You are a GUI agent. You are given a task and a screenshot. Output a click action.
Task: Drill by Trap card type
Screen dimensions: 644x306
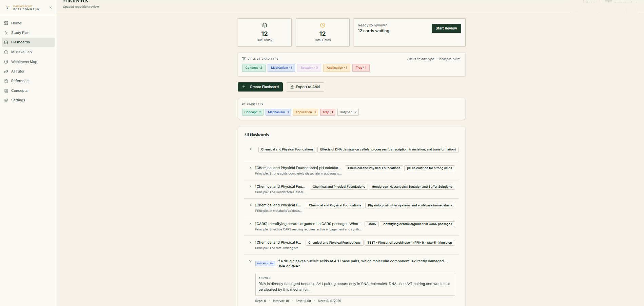[361, 68]
